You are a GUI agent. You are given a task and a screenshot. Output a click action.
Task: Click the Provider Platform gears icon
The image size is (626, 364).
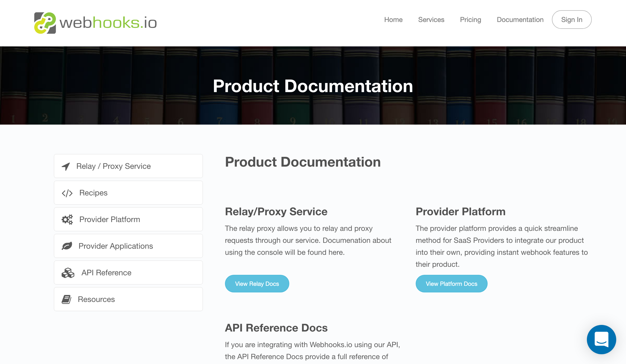click(67, 220)
